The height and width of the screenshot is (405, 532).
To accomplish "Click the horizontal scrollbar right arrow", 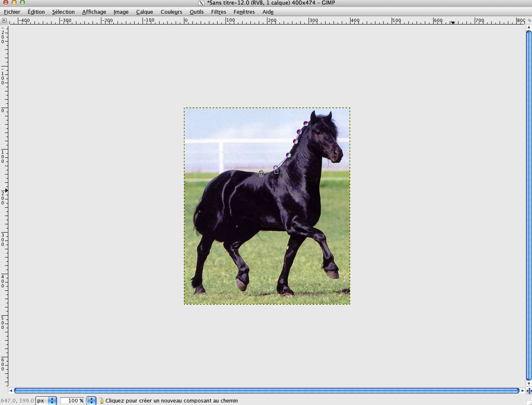I will pyautogui.click(x=522, y=391).
